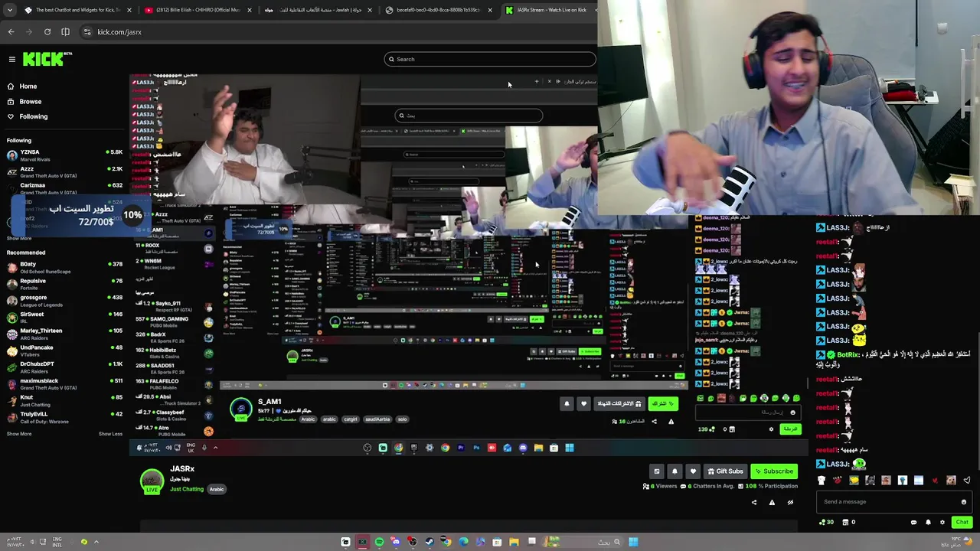Click the browser back arrow
Image resolution: width=980 pixels, height=551 pixels.
click(x=11, y=32)
